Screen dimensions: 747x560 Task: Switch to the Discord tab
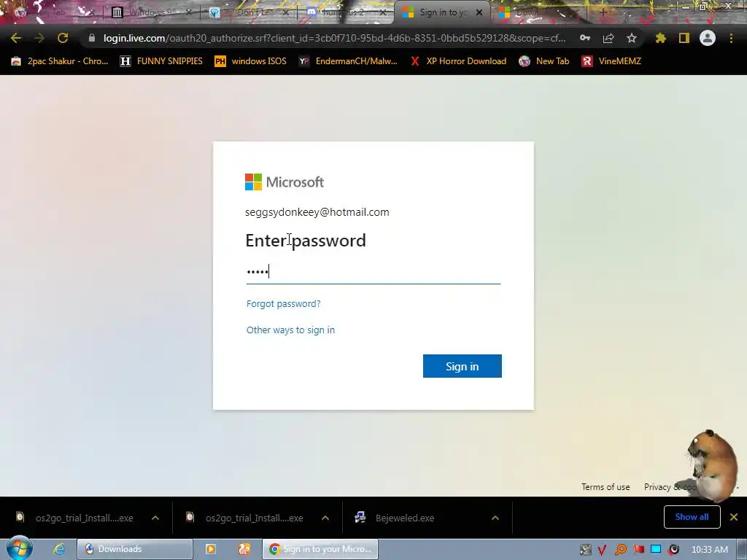tap(347, 12)
